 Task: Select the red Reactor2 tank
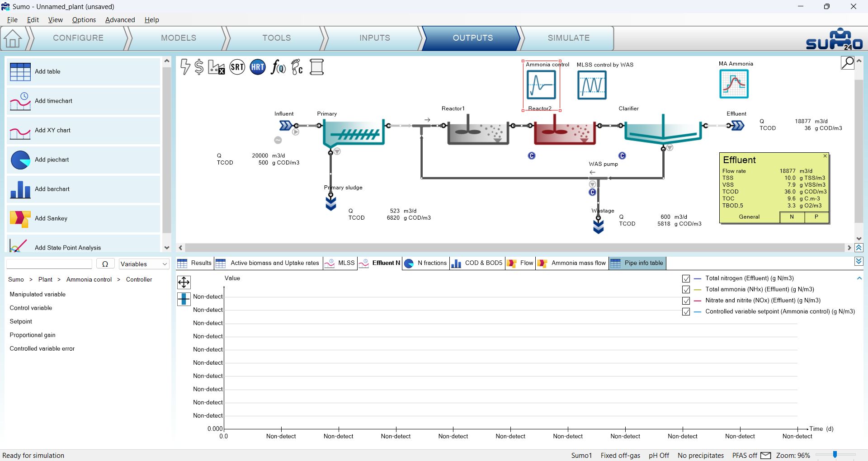[565, 130]
